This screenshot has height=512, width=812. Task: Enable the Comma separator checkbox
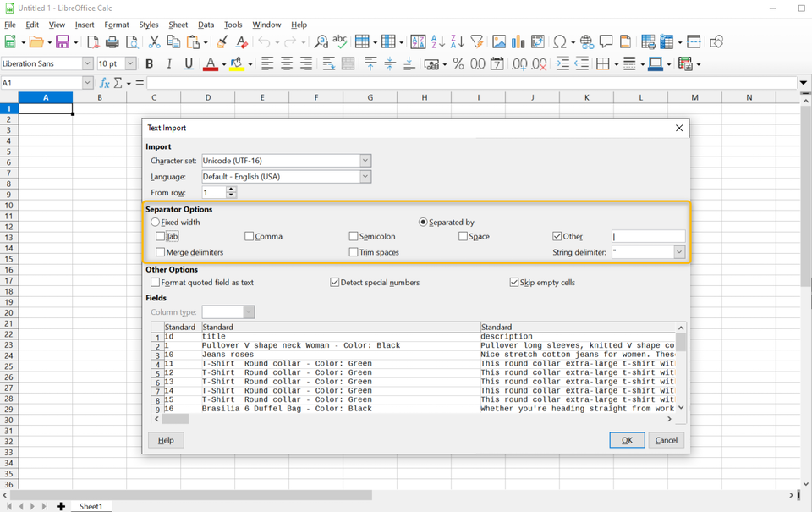click(x=250, y=237)
